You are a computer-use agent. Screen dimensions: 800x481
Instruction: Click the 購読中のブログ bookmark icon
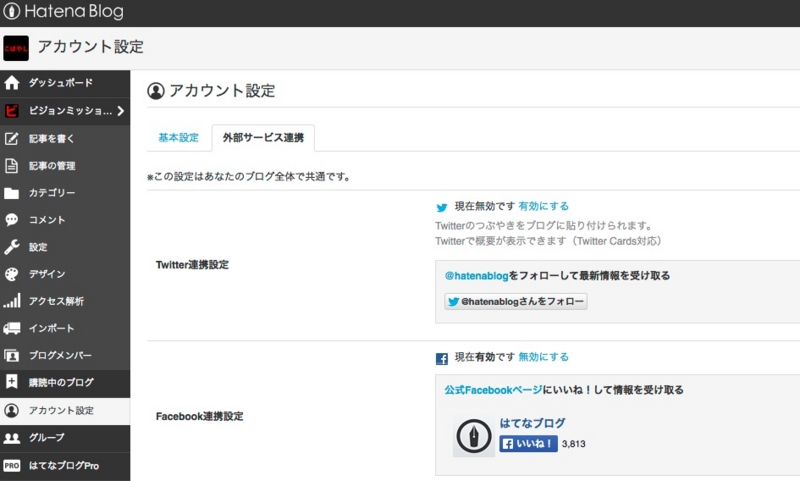[11, 382]
